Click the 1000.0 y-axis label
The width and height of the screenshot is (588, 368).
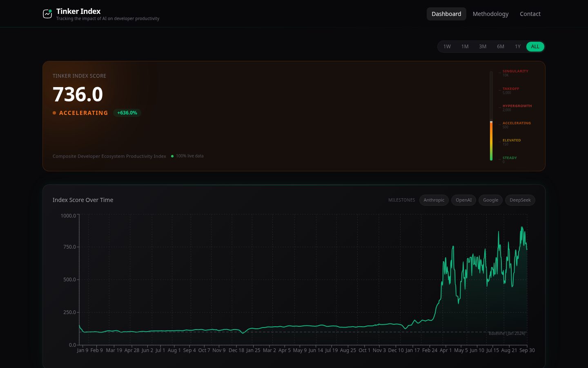click(x=68, y=216)
